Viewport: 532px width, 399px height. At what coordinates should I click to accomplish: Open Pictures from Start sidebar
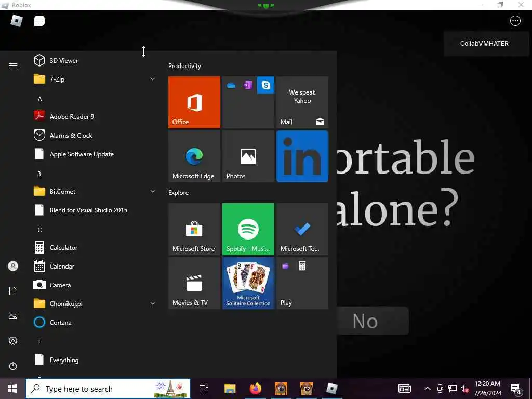(x=13, y=316)
